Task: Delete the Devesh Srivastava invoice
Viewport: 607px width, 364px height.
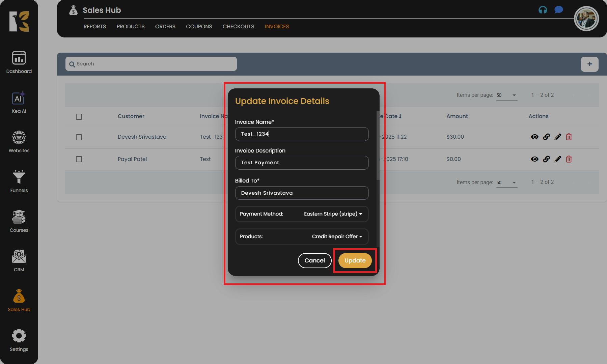Action: tap(569, 137)
